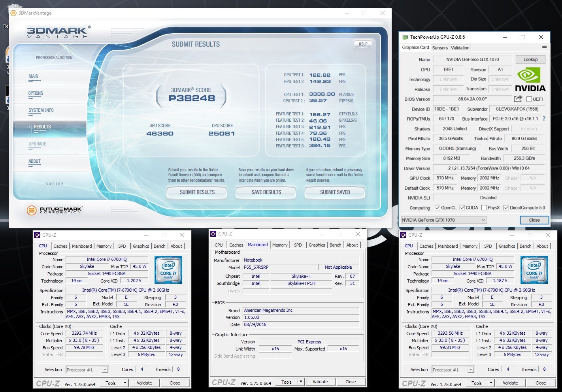Toggle the UEFI checkbox in GPU-Z
The height and width of the screenshot is (392, 562).
[x=529, y=99]
